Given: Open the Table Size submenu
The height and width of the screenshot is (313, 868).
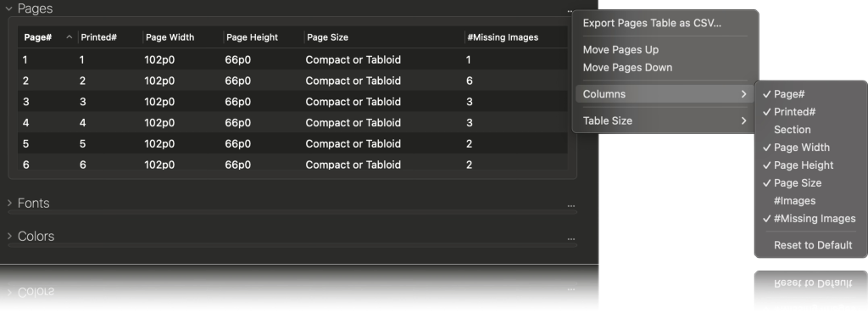Looking at the screenshot, I should click(x=665, y=120).
